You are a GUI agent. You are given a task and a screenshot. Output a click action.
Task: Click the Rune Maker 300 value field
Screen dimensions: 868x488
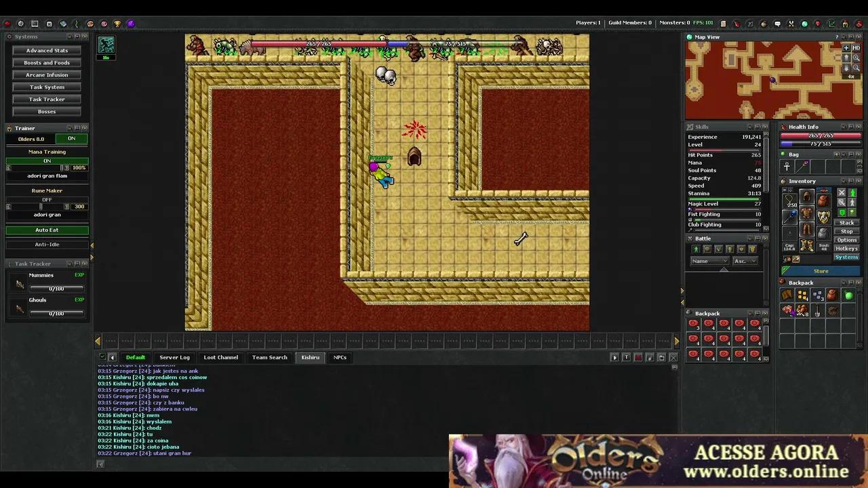[x=79, y=207]
